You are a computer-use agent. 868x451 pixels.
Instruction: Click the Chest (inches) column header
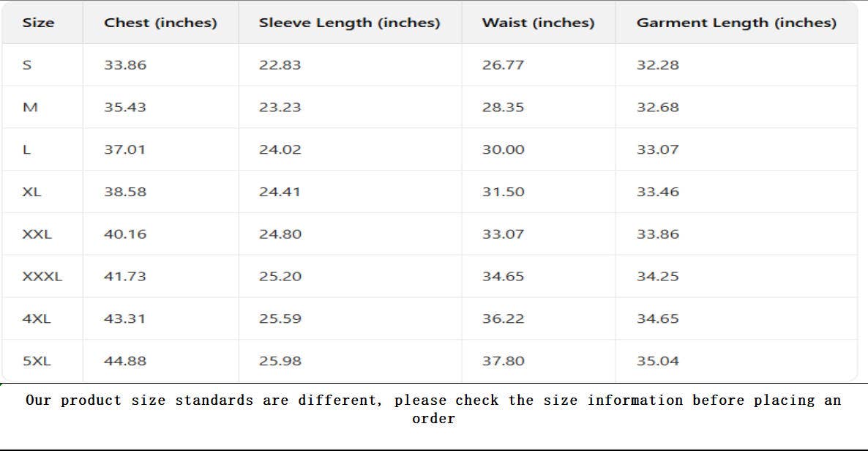[x=160, y=23]
